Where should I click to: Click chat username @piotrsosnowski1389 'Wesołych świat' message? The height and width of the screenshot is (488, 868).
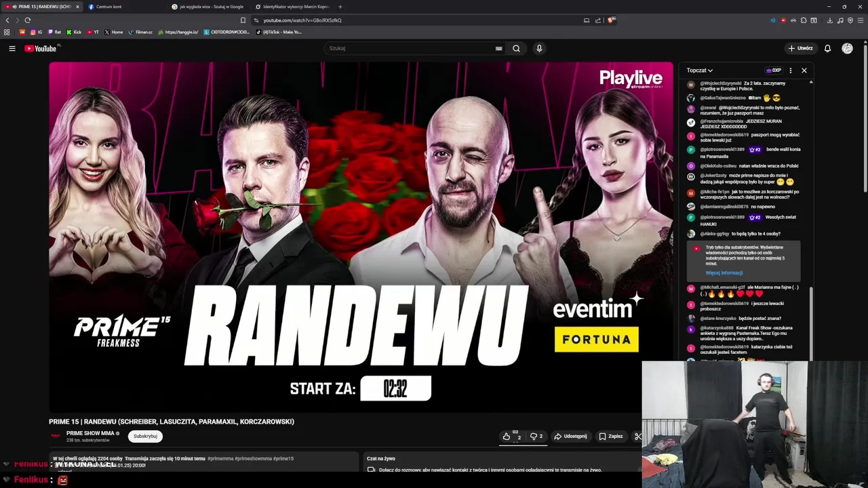pyautogui.click(x=722, y=218)
